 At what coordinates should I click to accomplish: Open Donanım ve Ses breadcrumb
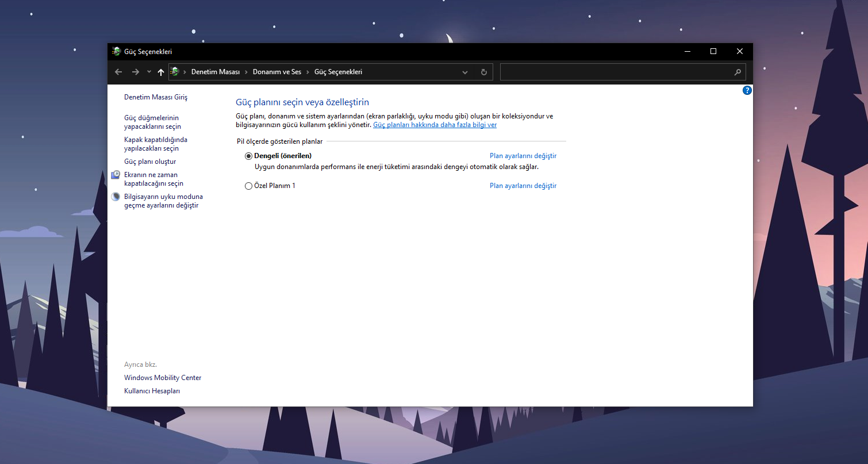click(x=277, y=72)
